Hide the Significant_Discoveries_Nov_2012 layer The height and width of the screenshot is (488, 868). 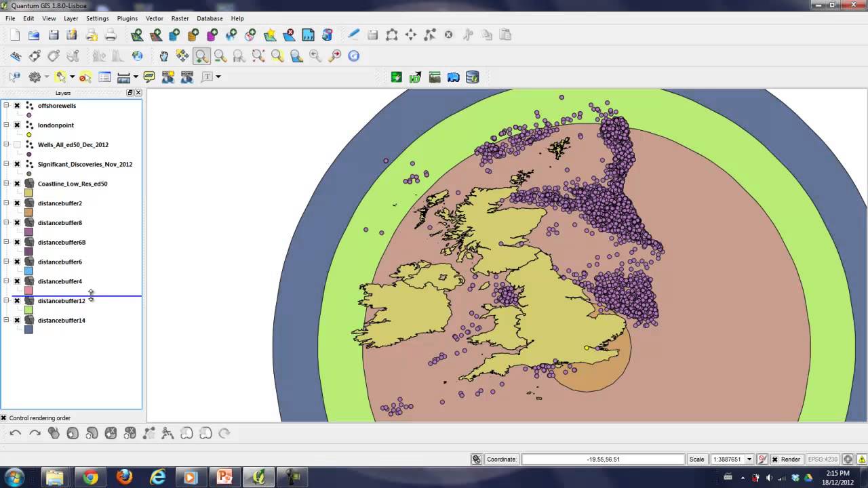(x=17, y=164)
